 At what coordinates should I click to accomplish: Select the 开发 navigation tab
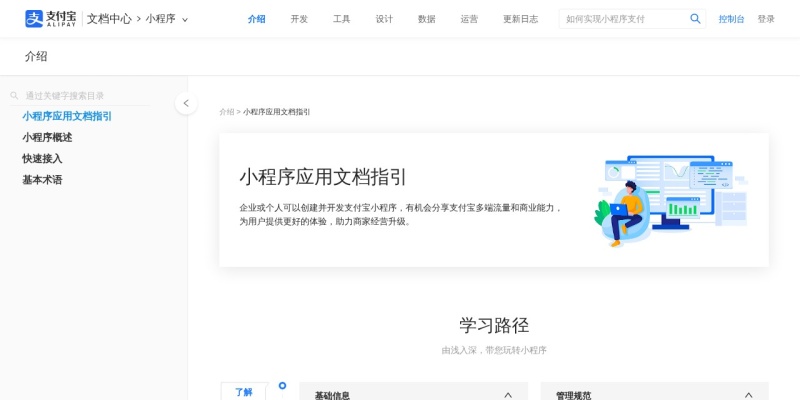click(x=299, y=19)
